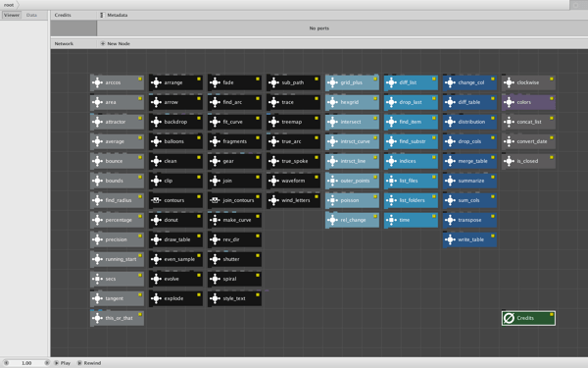
Task: Select the colors node icon
Action: [x=509, y=102]
